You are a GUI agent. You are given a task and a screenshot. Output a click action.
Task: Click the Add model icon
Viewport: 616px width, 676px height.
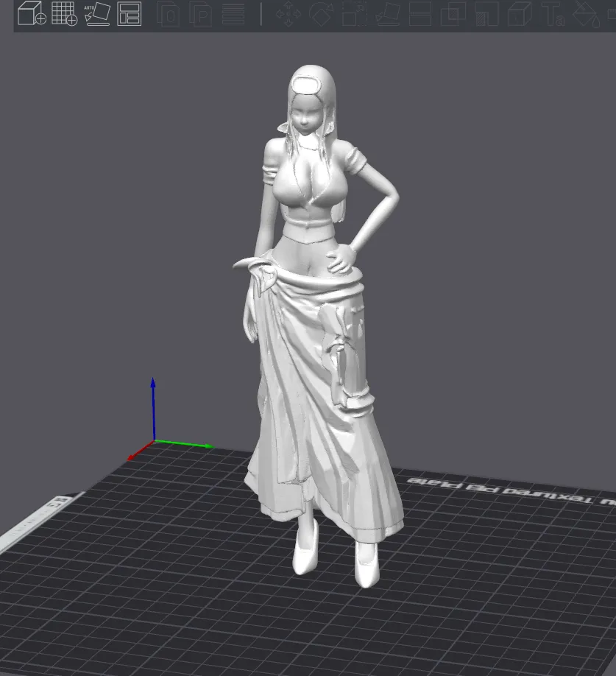point(32,15)
